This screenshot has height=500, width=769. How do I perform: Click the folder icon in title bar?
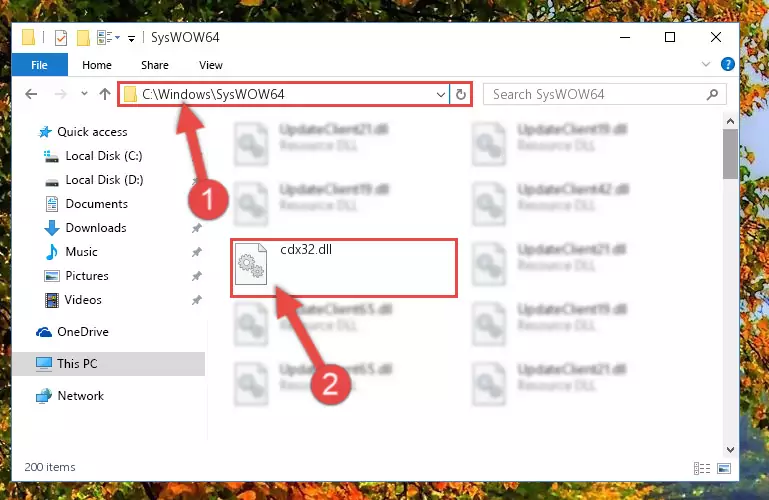pos(28,38)
